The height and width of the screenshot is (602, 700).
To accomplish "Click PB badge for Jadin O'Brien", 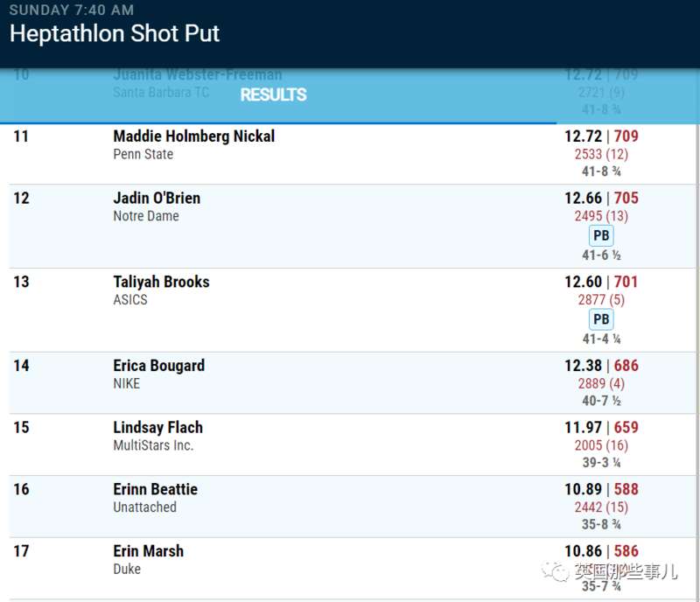I will coord(601,235).
